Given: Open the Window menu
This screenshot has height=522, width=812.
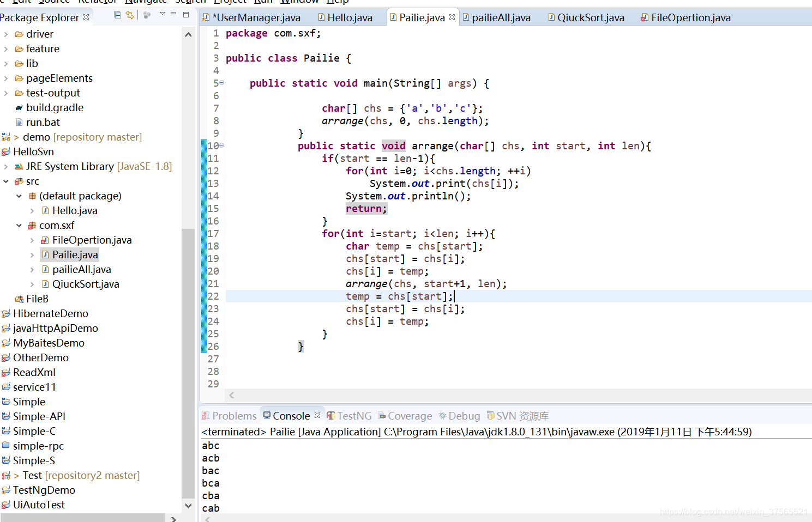Looking at the screenshot, I should [299, 2].
